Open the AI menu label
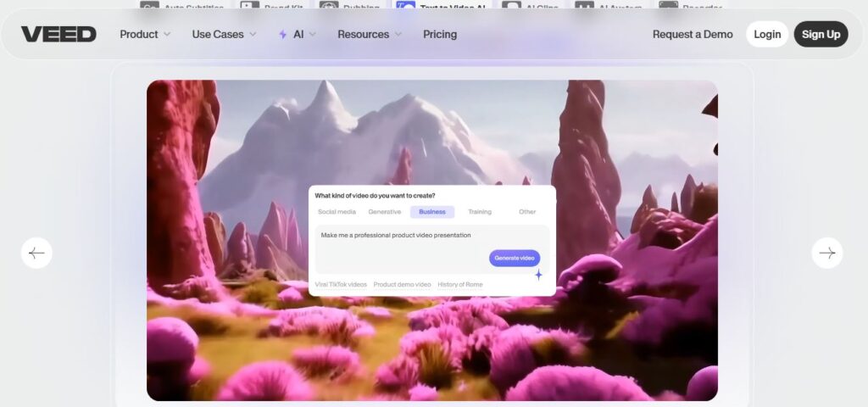 click(298, 34)
